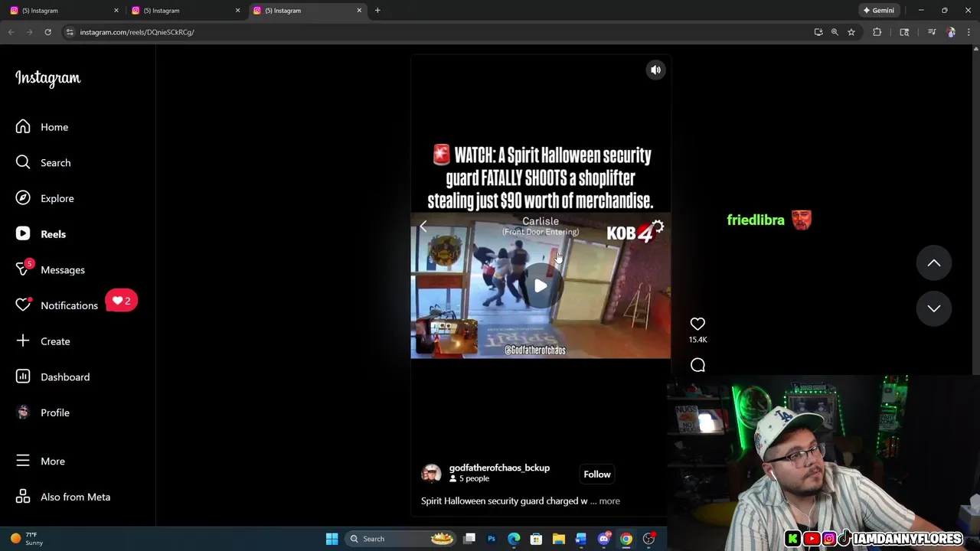Close the second Instagram tab
The image size is (980, 551).
pos(237,11)
